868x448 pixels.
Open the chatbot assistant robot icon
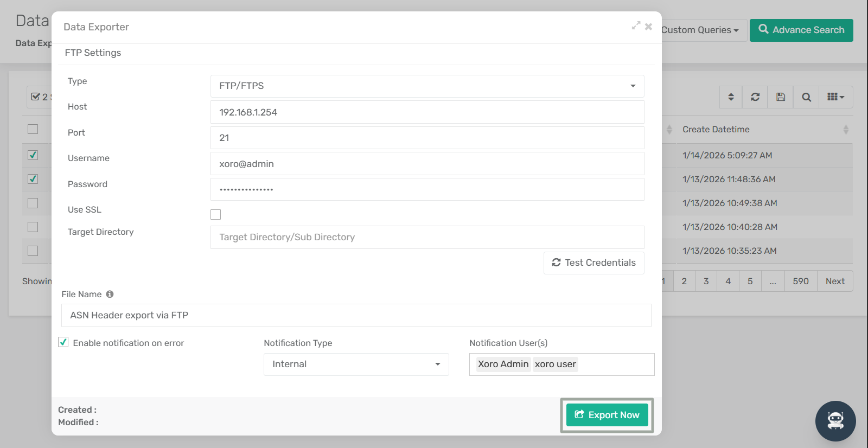coord(835,421)
